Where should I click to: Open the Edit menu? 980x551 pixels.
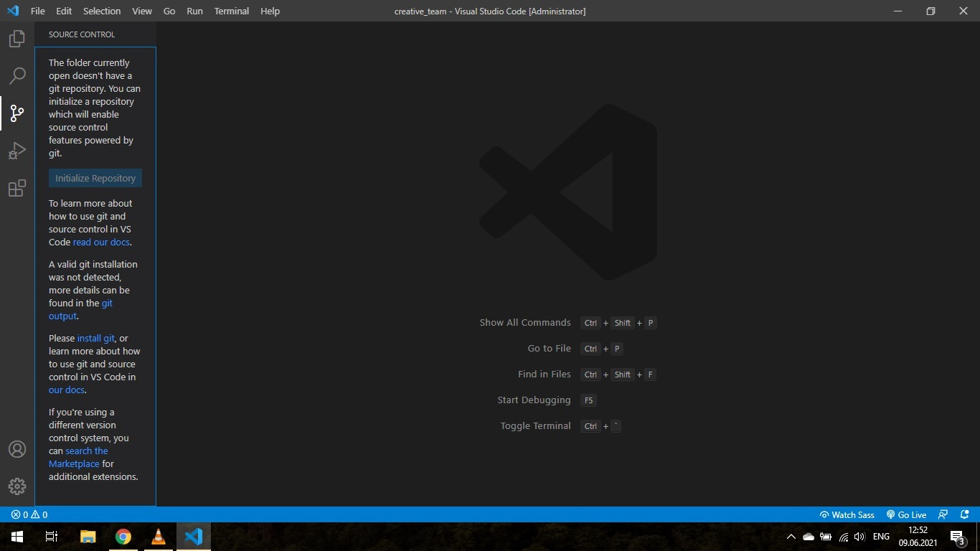pyautogui.click(x=64, y=11)
